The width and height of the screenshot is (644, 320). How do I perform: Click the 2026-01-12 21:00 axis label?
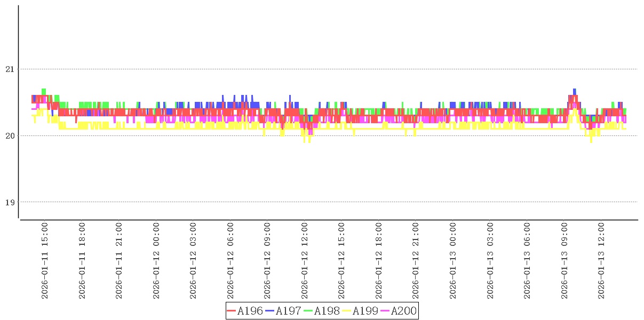point(416,261)
